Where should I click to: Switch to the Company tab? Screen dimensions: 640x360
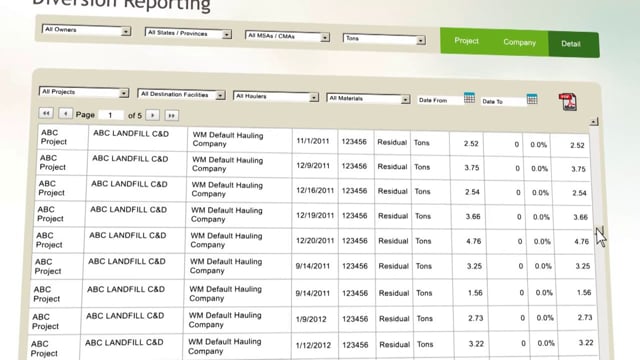pos(519,42)
